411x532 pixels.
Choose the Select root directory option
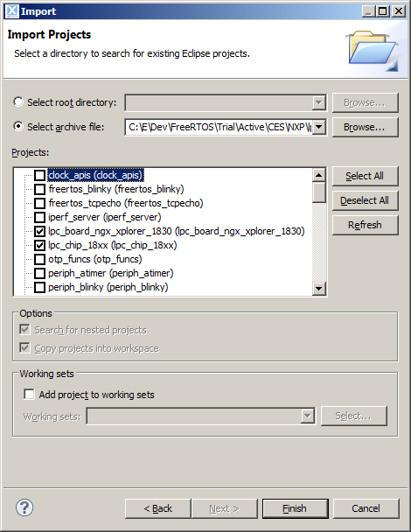tap(18, 101)
